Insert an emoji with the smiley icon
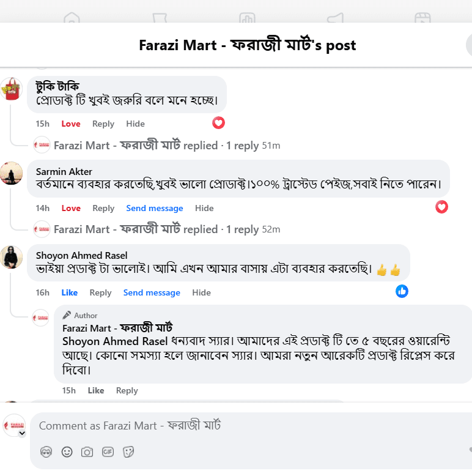This screenshot has width=472, height=476. point(67,452)
